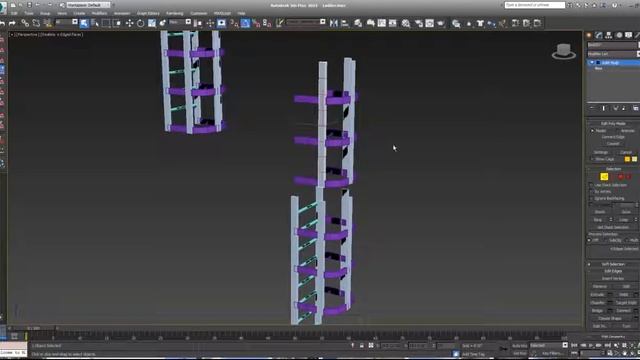Viewport: 640px width, 360px height.
Task: Click the first Show Cage color swatch
Action: pyautogui.click(x=627, y=159)
